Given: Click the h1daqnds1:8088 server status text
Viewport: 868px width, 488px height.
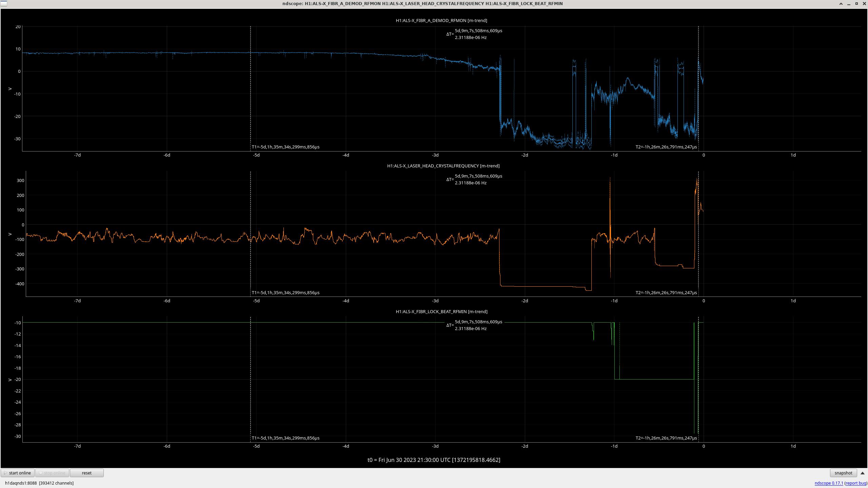Looking at the screenshot, I should [x=21, y=483].
